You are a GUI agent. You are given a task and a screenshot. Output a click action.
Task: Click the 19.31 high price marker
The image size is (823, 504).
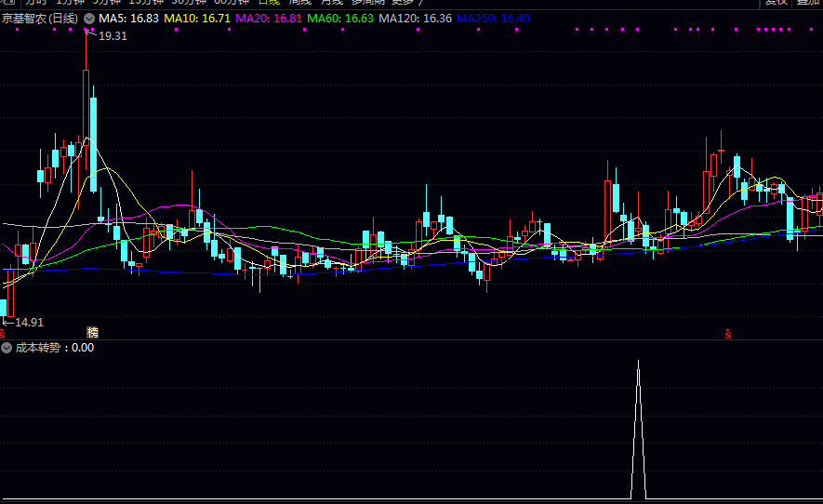[x=113, y=36]
